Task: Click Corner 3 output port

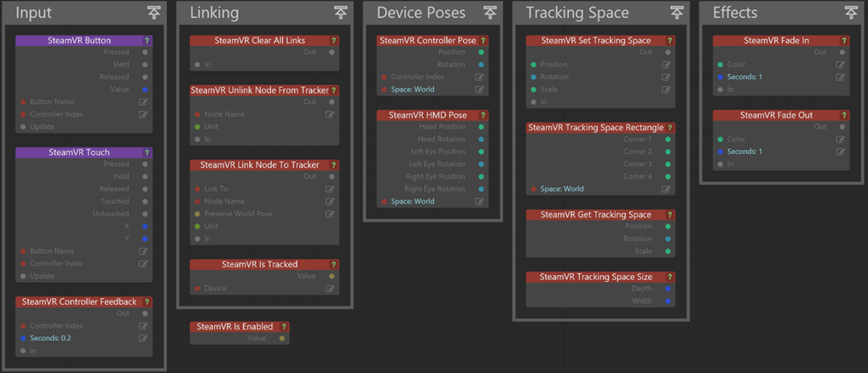Action: tap(668, 164)
